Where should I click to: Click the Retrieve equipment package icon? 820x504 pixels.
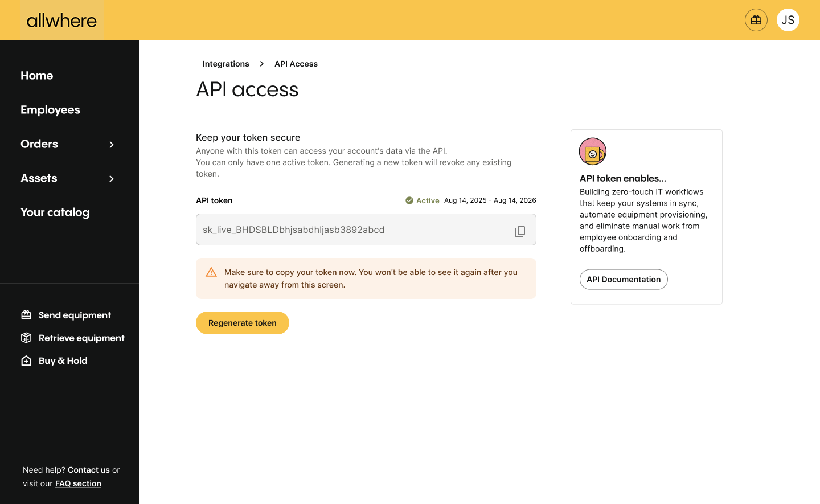[26, 338]
